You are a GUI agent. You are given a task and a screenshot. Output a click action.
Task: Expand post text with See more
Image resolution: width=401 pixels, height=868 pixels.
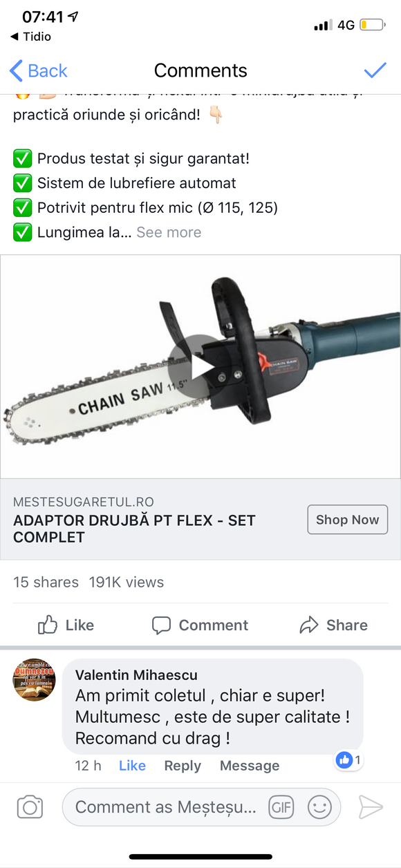(169, 232)
